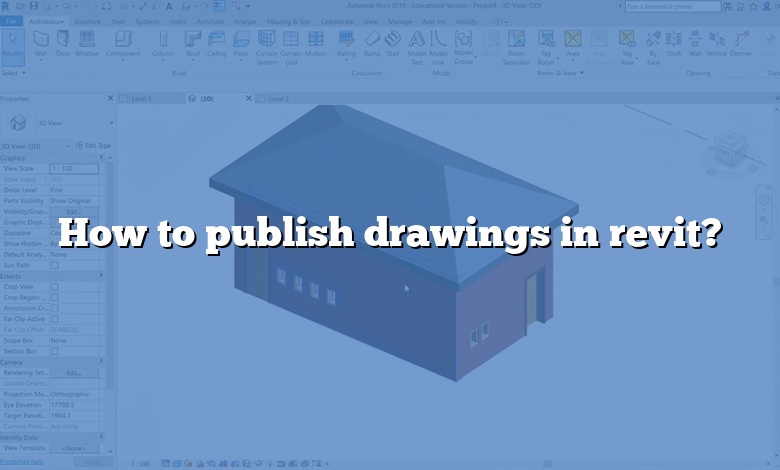This screenshot has width=780, height=470.
Task: Collapse the Identity Data properties section
Action: (x=101, y=437)
